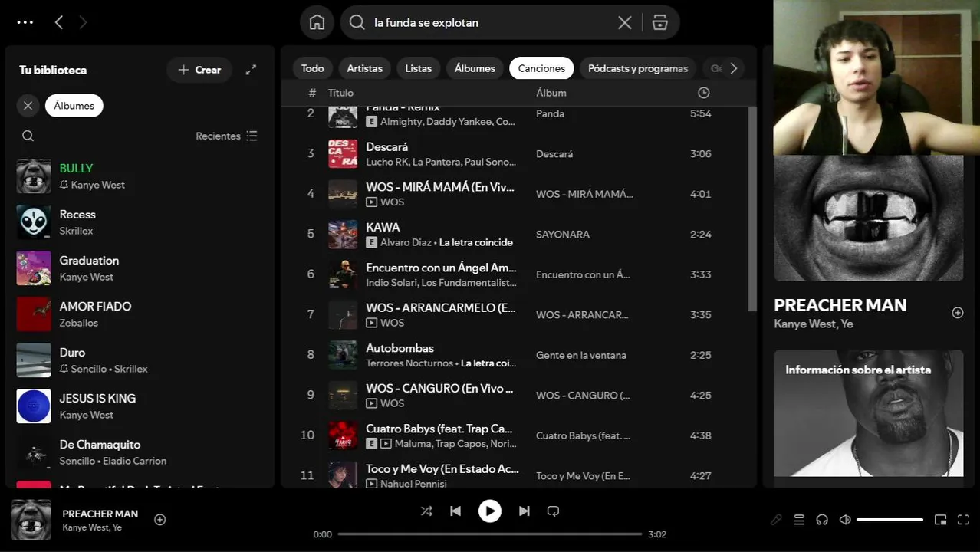Remove the Álbumes filter with X
Screen dimensions: 980x552
[28, 106]
